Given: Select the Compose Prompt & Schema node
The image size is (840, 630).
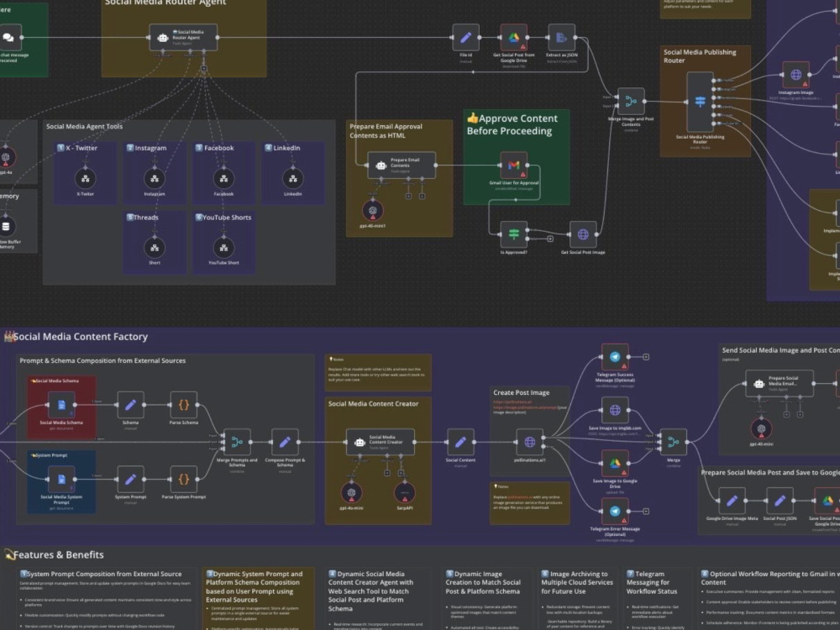Looking at the screenshot, I should tap(285, 442).
